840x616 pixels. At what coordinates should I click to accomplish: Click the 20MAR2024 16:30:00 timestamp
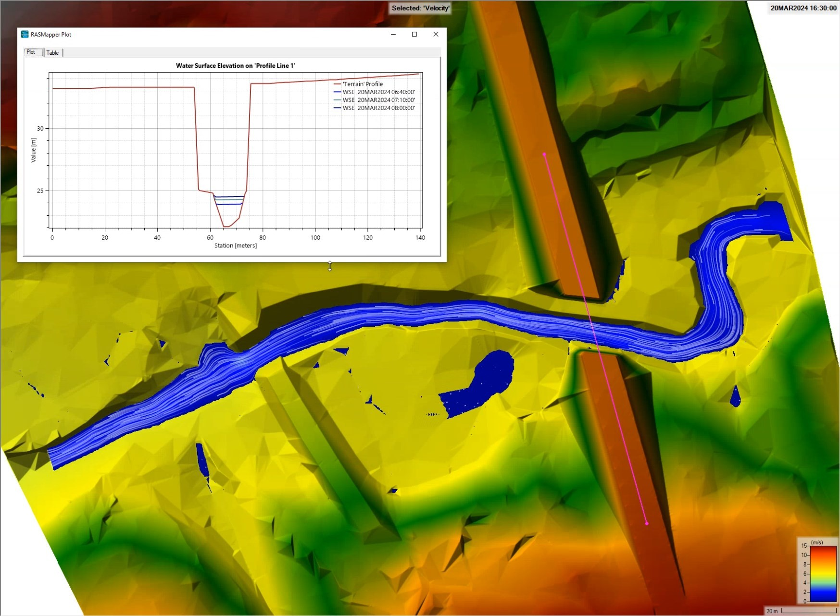click(x=803, y=8)
